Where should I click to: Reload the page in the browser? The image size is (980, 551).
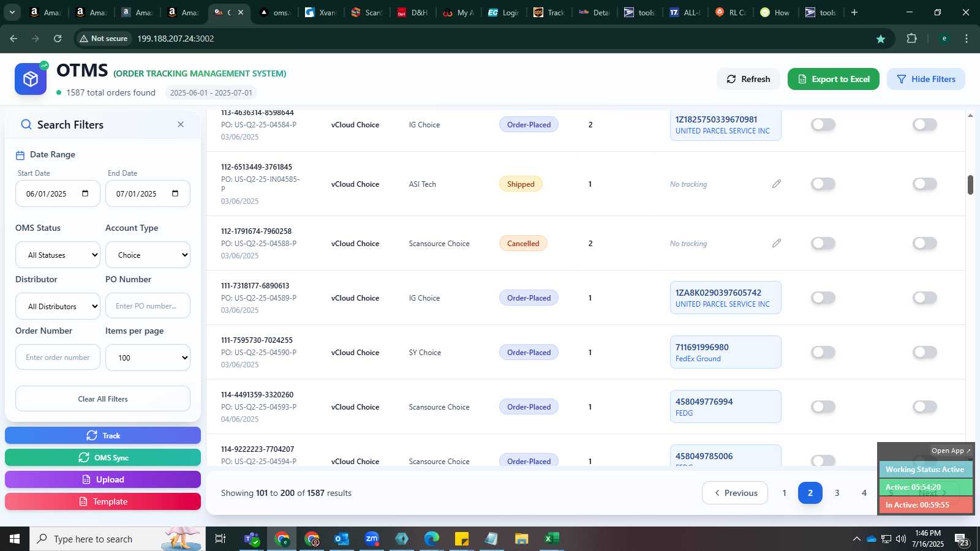(x=58, y=39)
